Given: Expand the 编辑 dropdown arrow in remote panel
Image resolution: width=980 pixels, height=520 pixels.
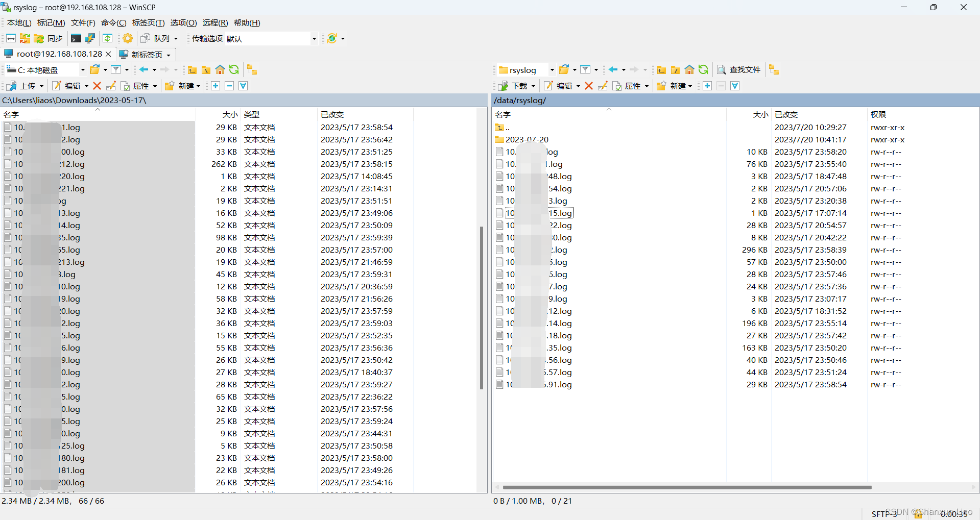Looking at the screenshot, I should (x=579, y=86).
